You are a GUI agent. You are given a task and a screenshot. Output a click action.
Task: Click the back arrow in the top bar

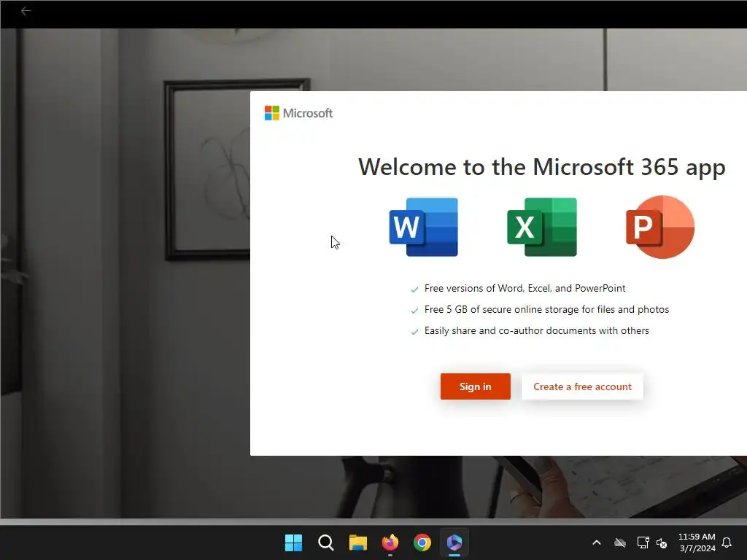pyautogui.click(x=26, y=10)
